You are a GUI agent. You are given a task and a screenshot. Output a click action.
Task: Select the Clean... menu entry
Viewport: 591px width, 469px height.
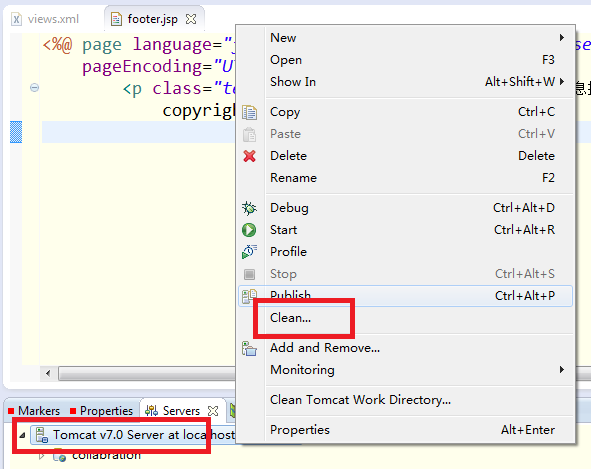point(405,318)
